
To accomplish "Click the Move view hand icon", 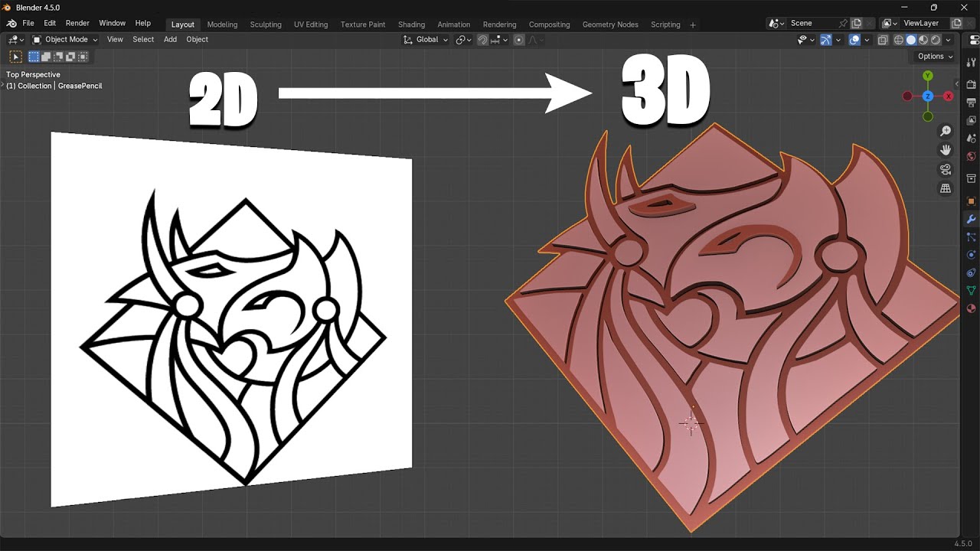I will (x=946, y=150).
